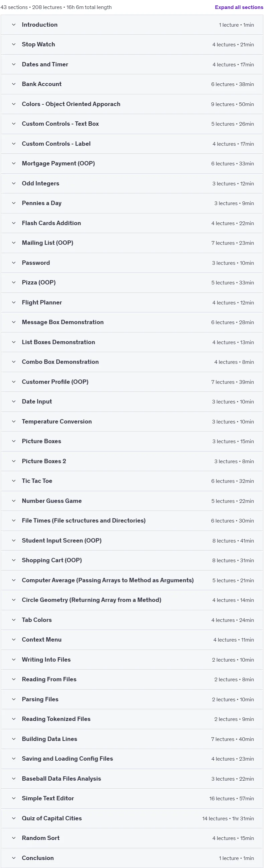The height and width of the screenshot is (868, 264).
Task: Click chevron icon next to Mortgage Payment (OOP)
Action: click(14, 163)
